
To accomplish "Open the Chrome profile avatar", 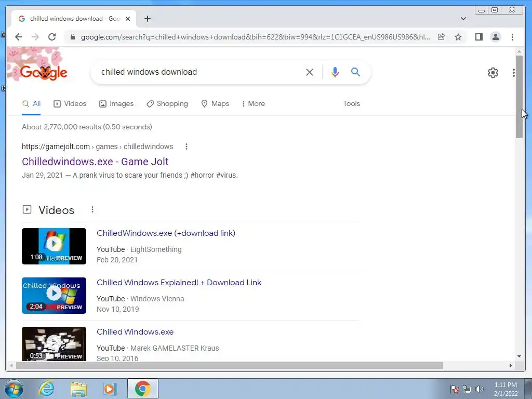I will coord(496,37).
